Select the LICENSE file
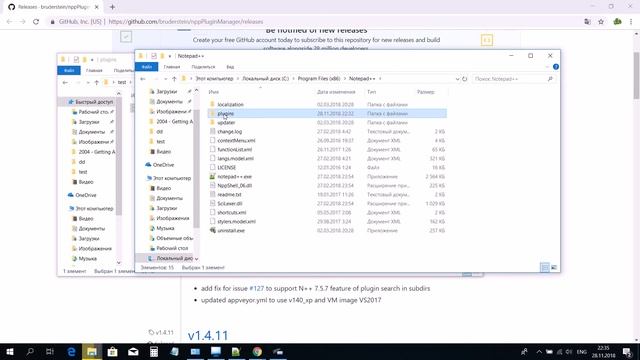The height and width of the screenshot is (360, 640). point(227,167)
